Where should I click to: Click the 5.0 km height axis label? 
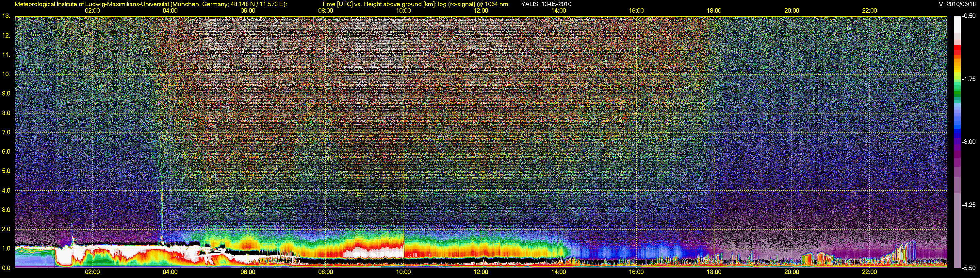coord(6,171)
